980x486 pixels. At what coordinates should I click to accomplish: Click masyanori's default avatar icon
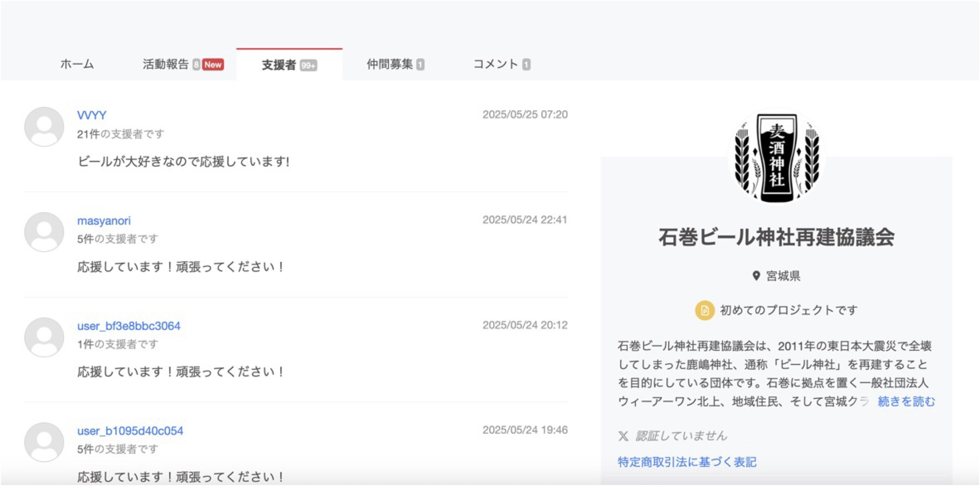(44, 232)
